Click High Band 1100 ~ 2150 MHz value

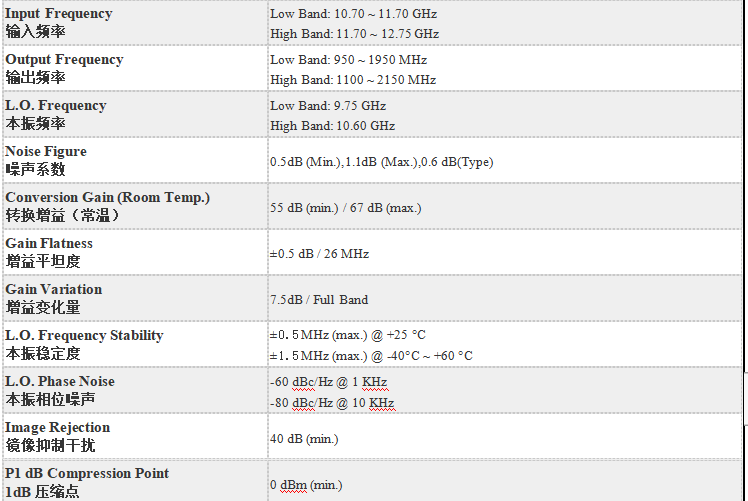pos(353,80)
